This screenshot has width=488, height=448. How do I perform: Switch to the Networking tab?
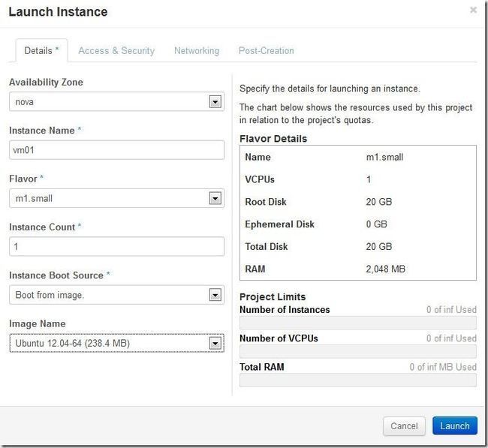pos(197,51)
